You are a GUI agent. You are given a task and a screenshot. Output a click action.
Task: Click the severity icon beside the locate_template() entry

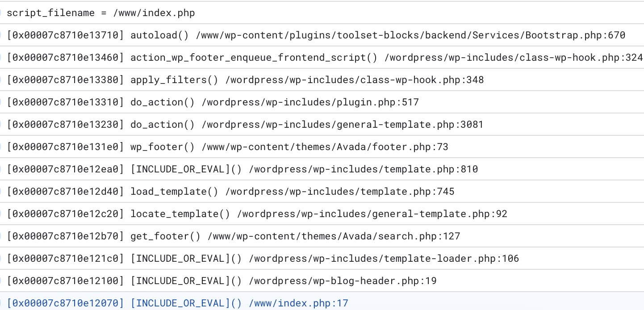coord(1,214)
